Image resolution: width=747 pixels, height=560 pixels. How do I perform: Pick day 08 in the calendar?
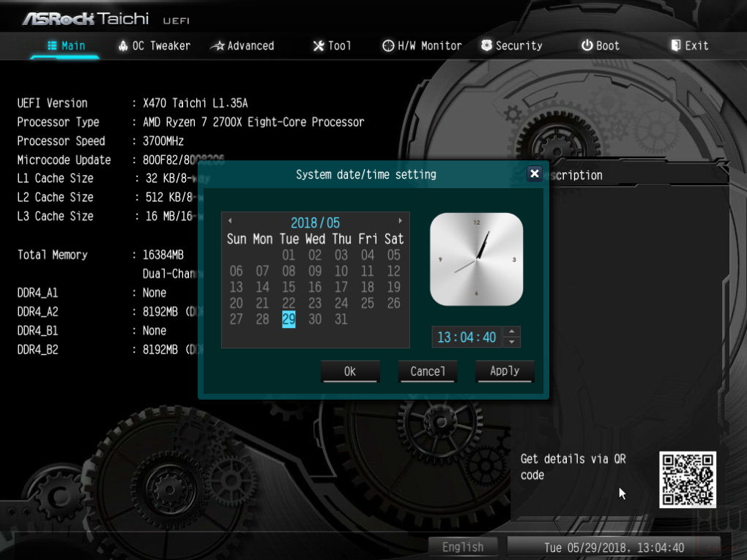click(289, 271)
